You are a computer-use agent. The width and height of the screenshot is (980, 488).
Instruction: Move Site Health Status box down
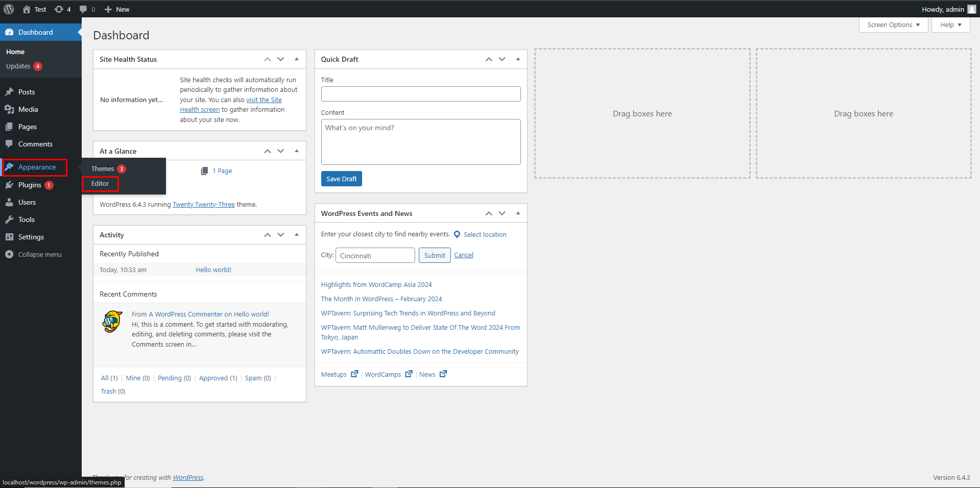pos(281,59)
